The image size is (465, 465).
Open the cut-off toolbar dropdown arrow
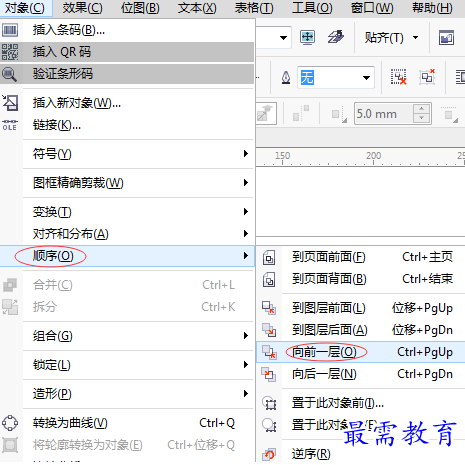pyautogui.click(x=283, y=38)
